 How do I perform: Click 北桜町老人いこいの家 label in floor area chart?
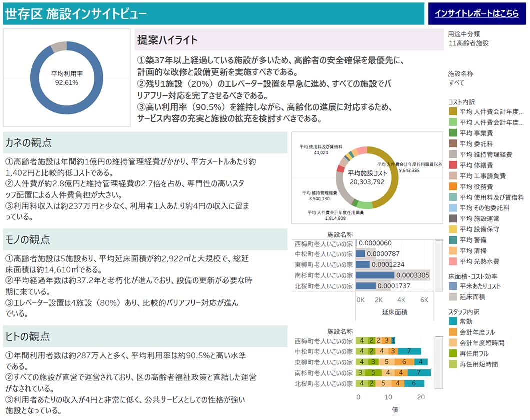(x=324, y=286)
